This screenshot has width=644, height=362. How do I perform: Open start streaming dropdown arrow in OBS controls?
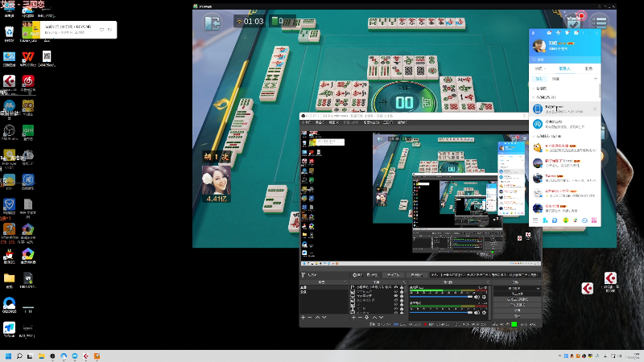(x=538, y=289)
